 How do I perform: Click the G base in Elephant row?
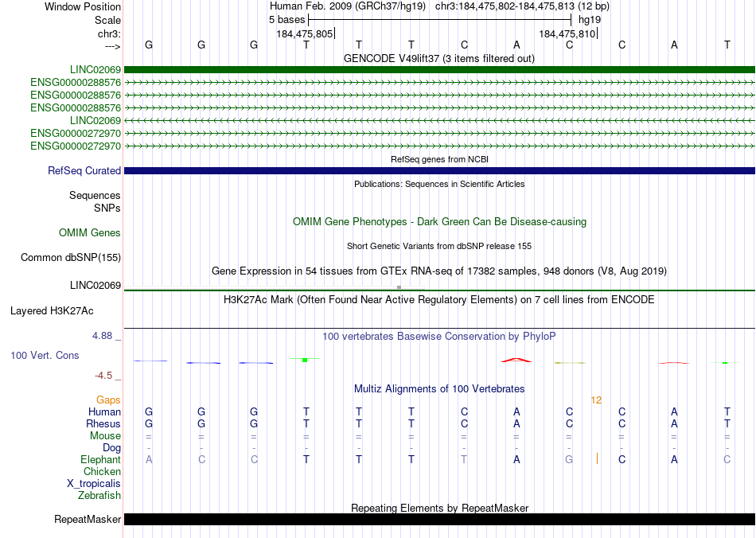569,459
